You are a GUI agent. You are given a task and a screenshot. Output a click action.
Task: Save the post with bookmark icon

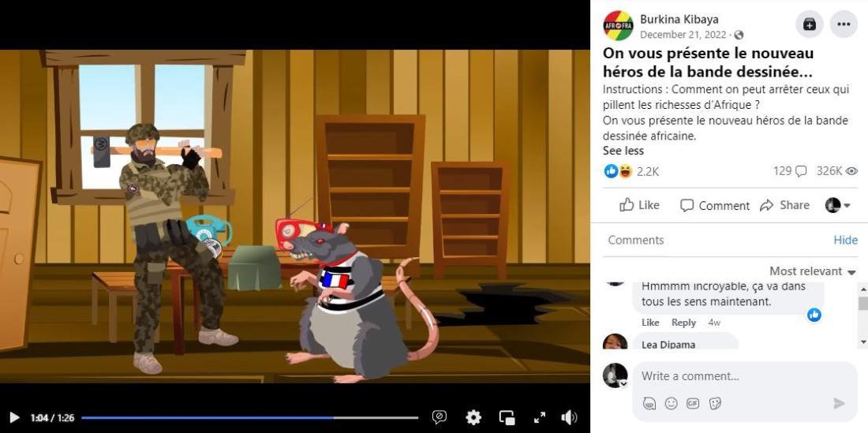click(x=810, y=24)
